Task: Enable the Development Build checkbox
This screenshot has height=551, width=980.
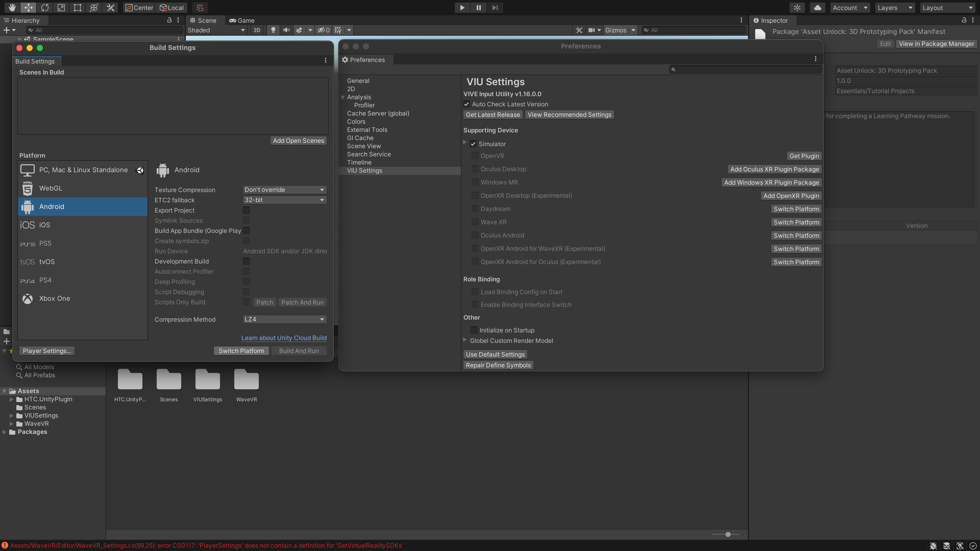Action: click(x=246, y=261)
